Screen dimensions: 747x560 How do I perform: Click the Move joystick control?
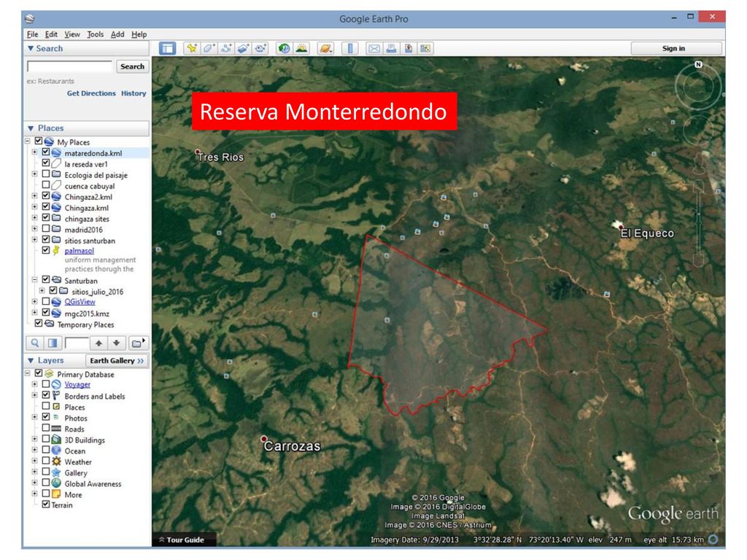(x=698, y=130)
